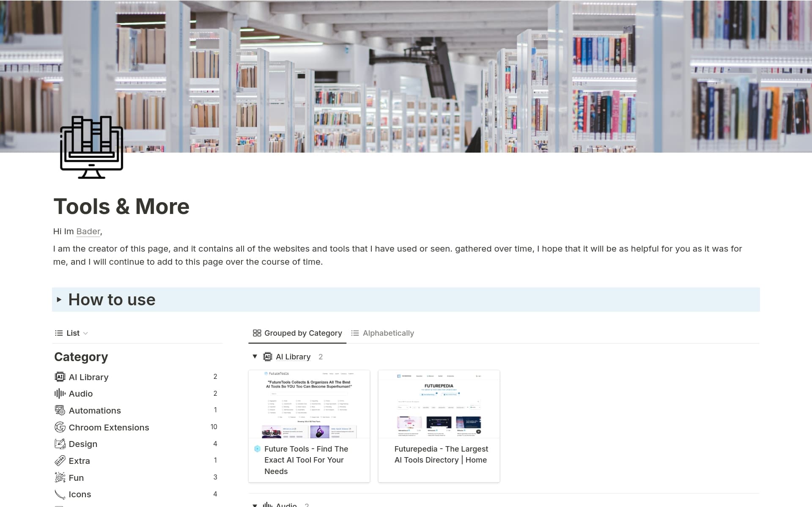The width and height of the screenshot is (812, 507).
Task: Click the AI Library chip icon in sidebar
Action: pyautogui.click(x=60, y=377)
